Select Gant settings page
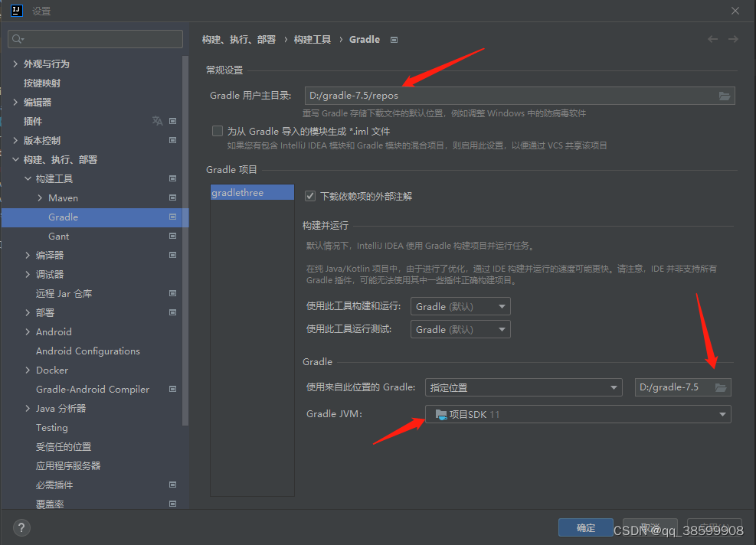Image resolution: width=756 pixels, height=545 pixels. pyautogui.click(x=58, y=236)
